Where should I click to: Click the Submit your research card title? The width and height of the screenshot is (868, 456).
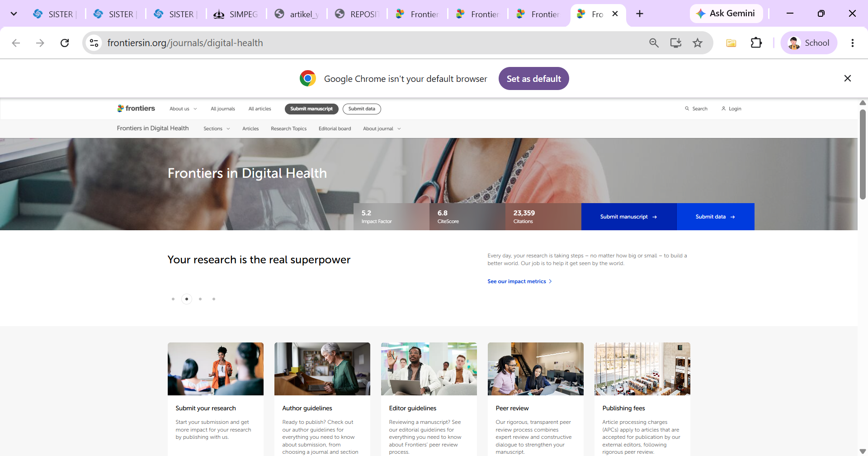pyautogui.click(x=206, y=408)
